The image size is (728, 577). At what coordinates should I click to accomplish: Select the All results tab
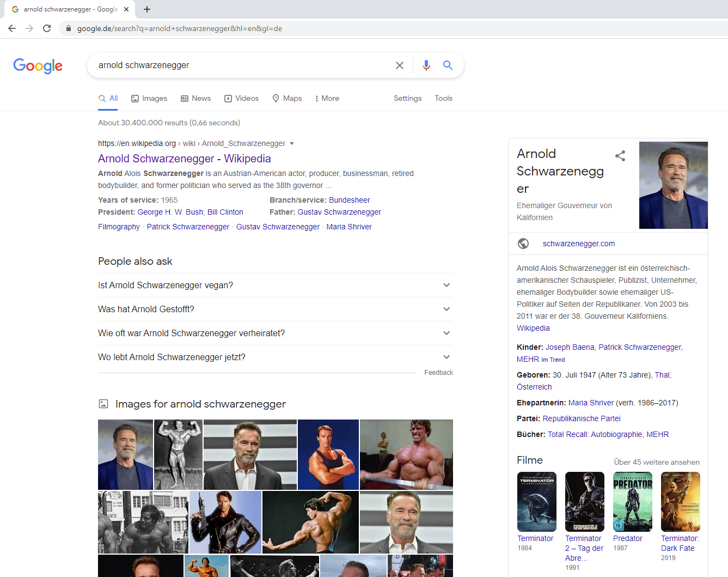pyautogui.click(x=108, y=98)
